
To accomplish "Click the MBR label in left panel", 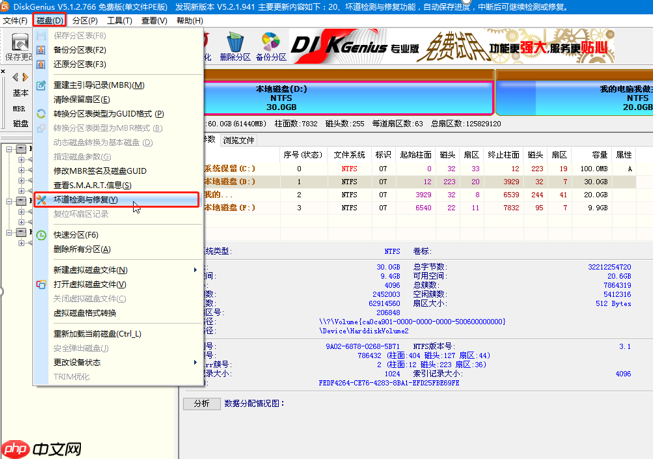I will [19, 108].
